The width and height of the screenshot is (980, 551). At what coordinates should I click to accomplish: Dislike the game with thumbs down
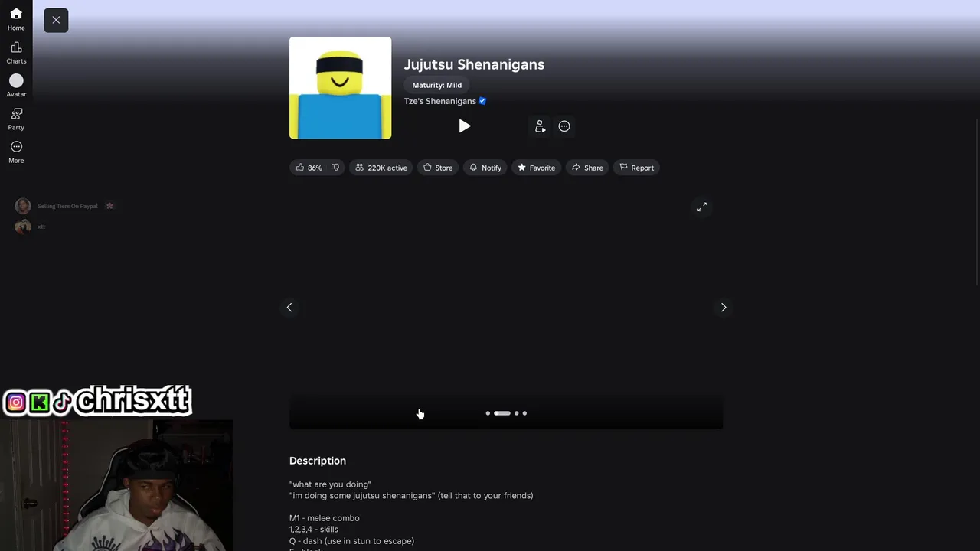pos(335,168)
